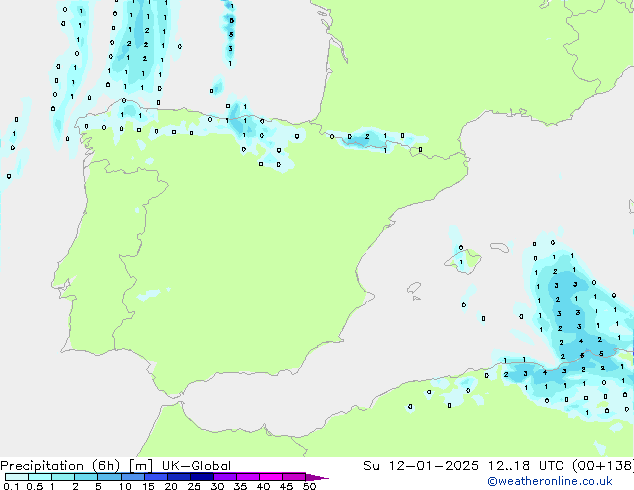
Task: Select the 0.1 to 0.5 legend swatch
Action: coord(17,477)
